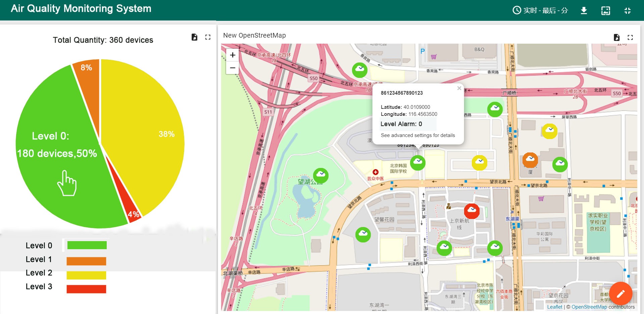Viewport: 644px width, 314px height.
Task: Export pie chart widget data icon
Action: pyautogui.click(x=194, y=37)
